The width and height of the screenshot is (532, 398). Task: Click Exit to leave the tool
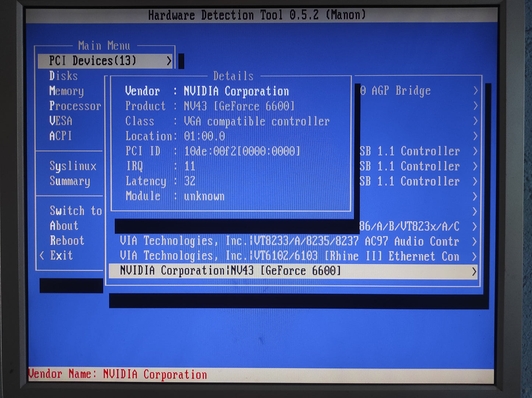pyautogui.click(x=61, y=255)
